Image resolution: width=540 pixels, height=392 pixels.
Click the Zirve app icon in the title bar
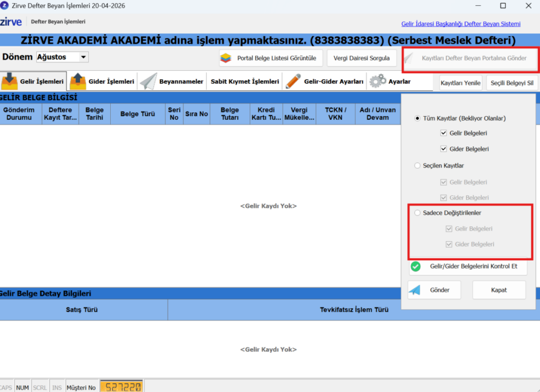coord(4,5)
